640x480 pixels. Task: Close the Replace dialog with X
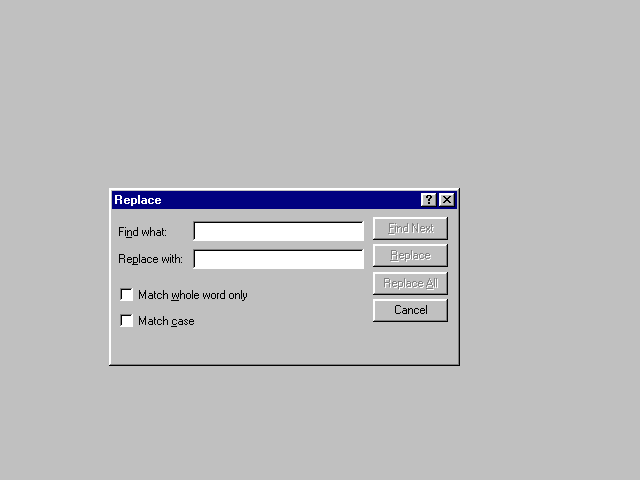point(447,200)
